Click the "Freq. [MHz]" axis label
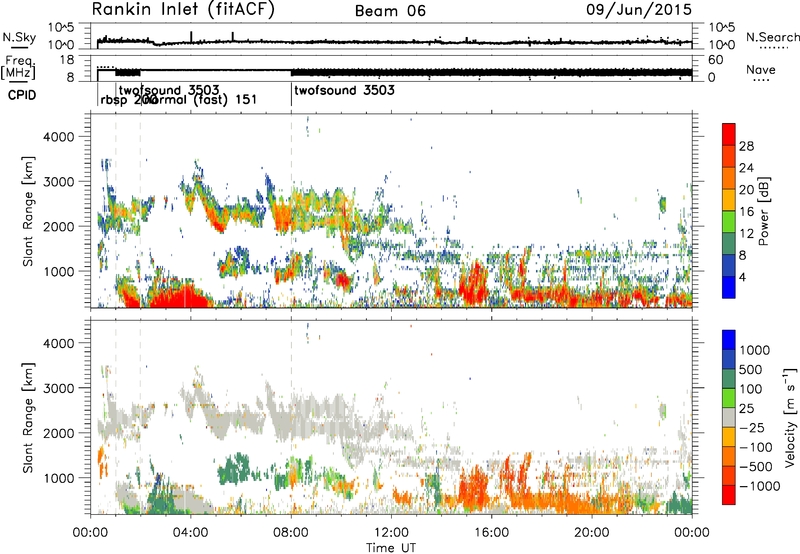This screenshot has height=554, width=800. (x=18, y=68)
